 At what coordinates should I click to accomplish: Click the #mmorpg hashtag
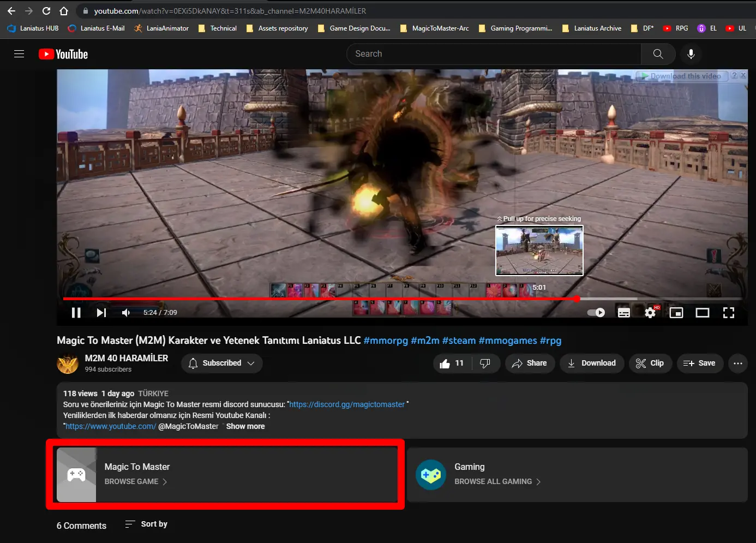[386, 341]
